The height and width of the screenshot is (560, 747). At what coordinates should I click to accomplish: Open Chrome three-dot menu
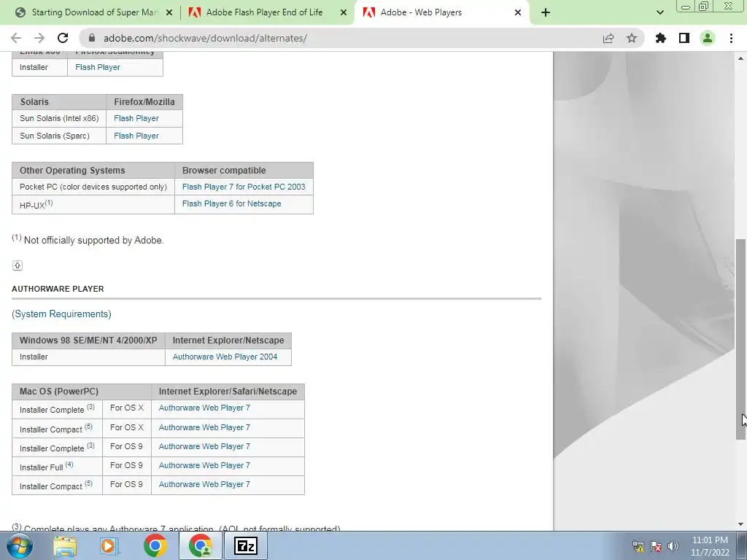pyautogui.click(x=731, y=38)
